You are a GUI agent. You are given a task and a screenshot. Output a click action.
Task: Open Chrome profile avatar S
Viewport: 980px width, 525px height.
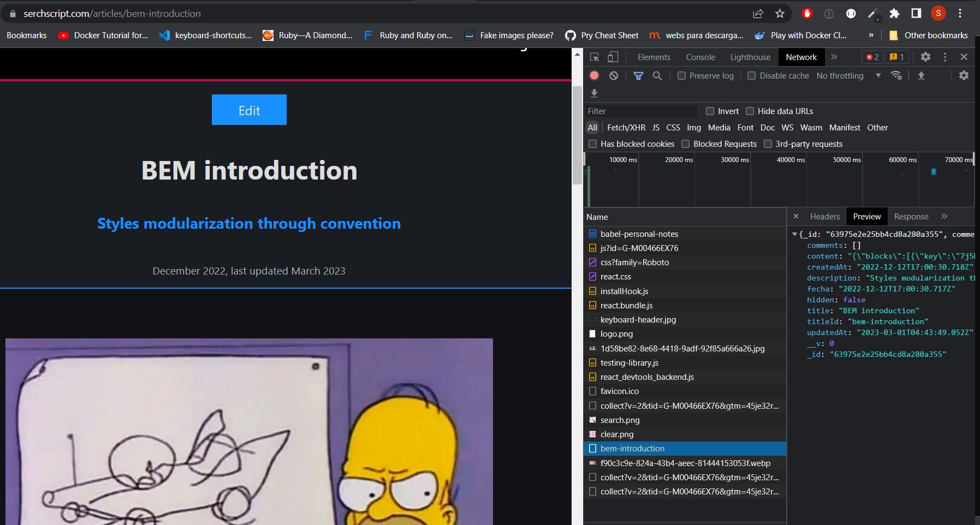tap(938, 14)
